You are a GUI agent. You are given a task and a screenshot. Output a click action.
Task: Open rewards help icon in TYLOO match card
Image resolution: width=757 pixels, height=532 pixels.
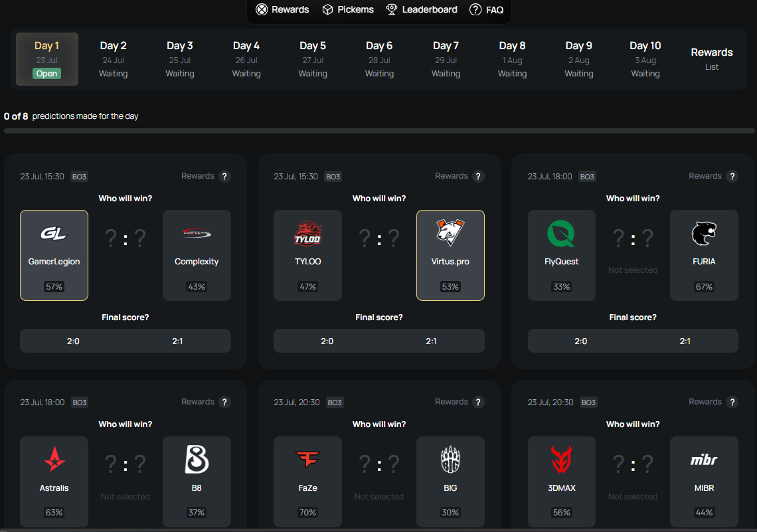[x=478, y=176]
